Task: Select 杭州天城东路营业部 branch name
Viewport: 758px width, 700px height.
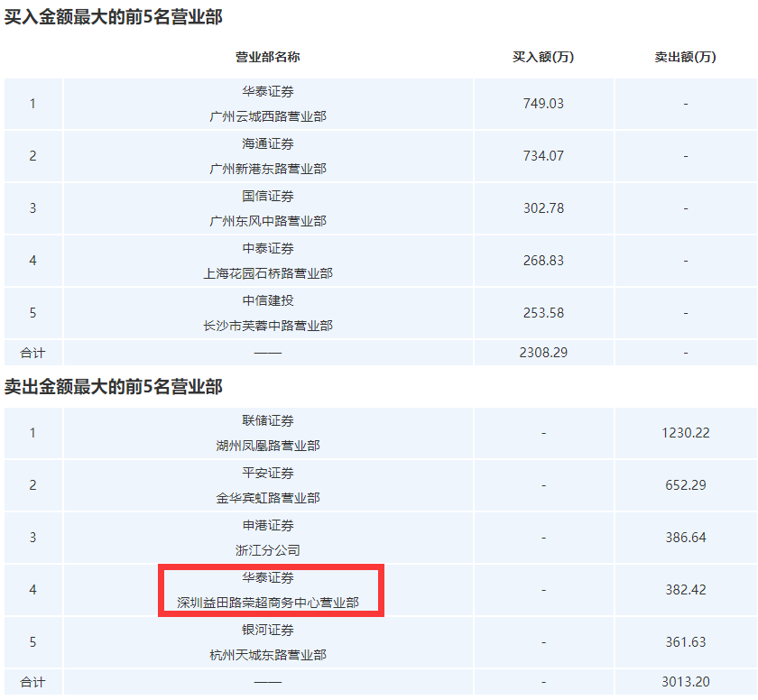Action: (268, 655)
